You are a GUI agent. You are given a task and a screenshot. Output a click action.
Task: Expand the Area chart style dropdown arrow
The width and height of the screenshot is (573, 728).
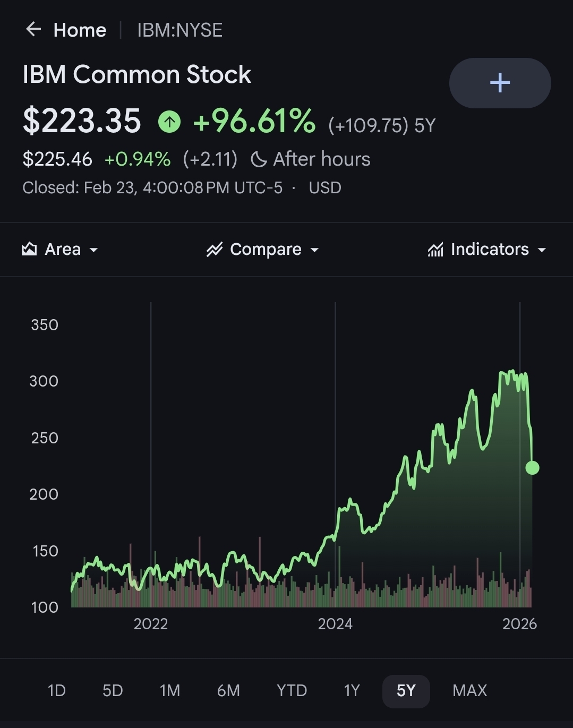[94, 250]
